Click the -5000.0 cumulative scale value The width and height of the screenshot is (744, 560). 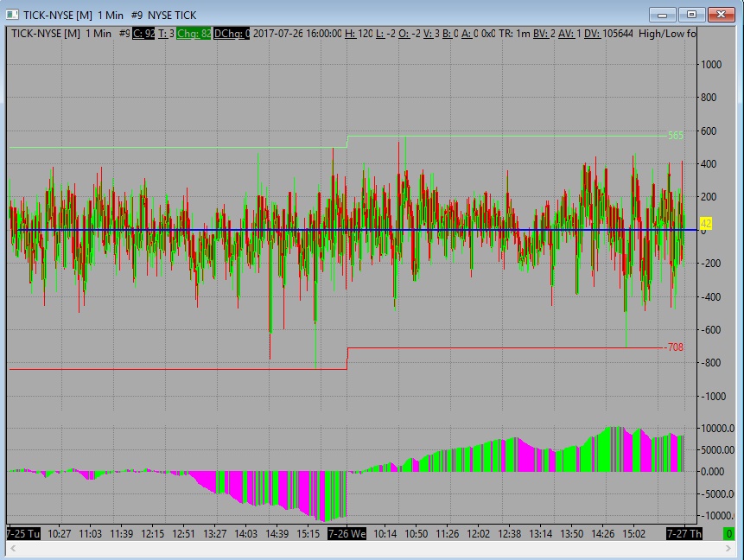pyautogui.click(x=717, y=493)
